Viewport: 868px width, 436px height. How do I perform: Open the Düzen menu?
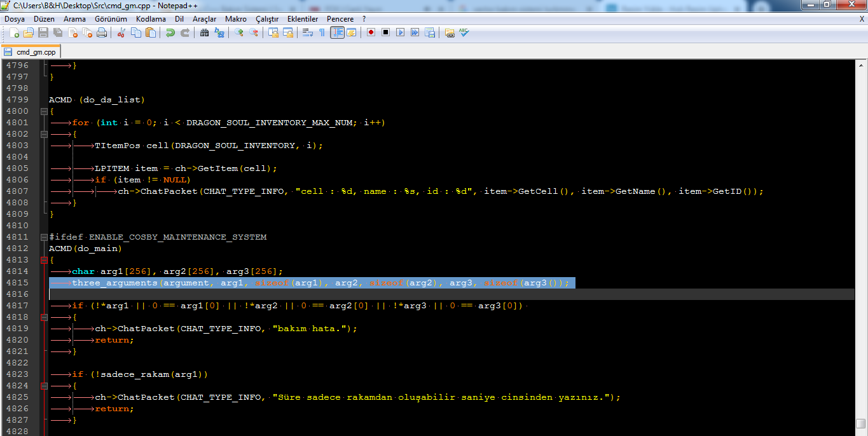44,19
